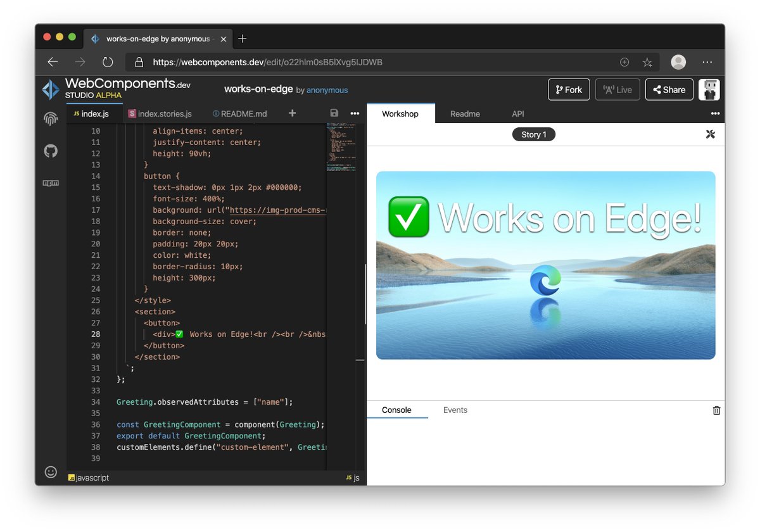Switch to index.stories.js tab
The width and height of the screenshot is (760, 532).
(160, 114)
